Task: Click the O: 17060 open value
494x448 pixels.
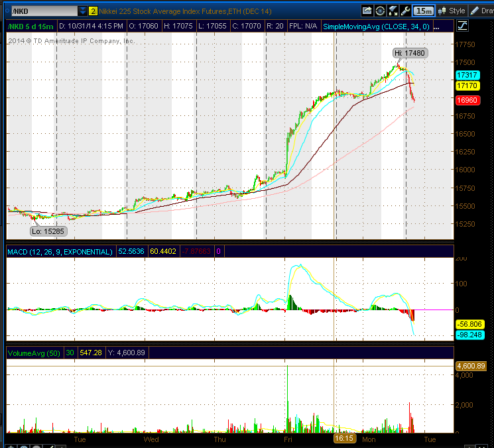Action: tap(143, 26)
